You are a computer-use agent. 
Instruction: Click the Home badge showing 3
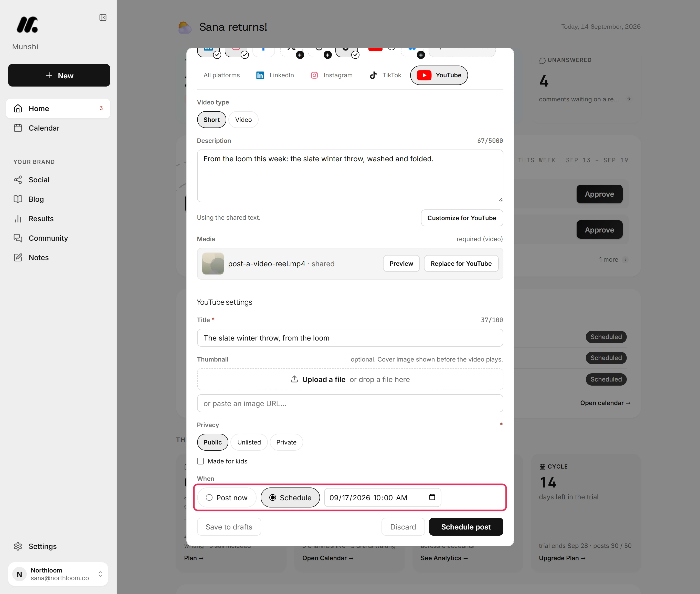tap(101, 108)
